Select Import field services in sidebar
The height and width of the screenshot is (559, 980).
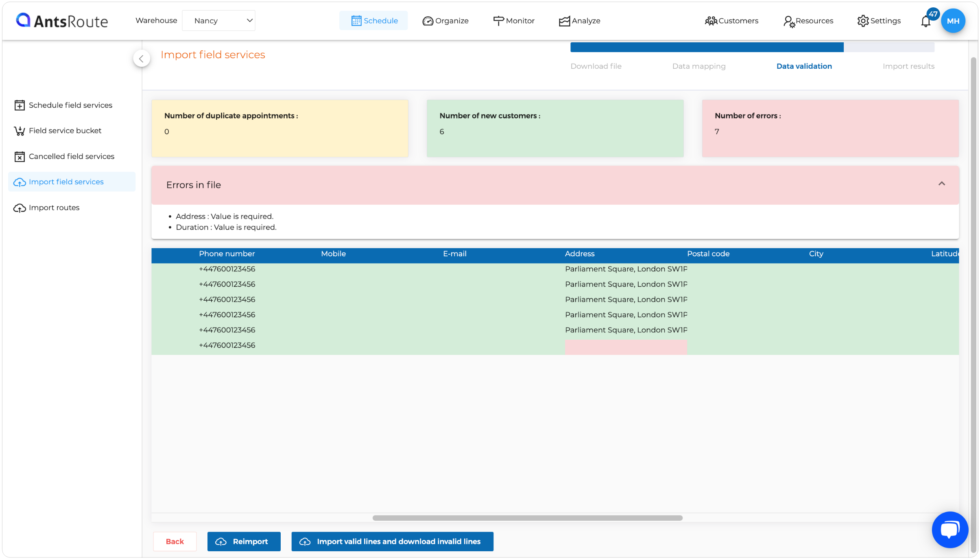(x=72, y=182)
